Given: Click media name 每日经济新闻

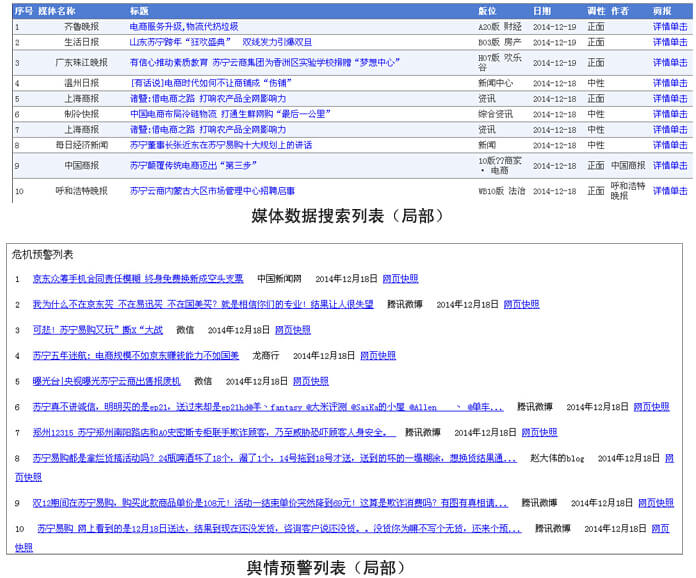Looking at the screenshot, I should pos(82,145).
